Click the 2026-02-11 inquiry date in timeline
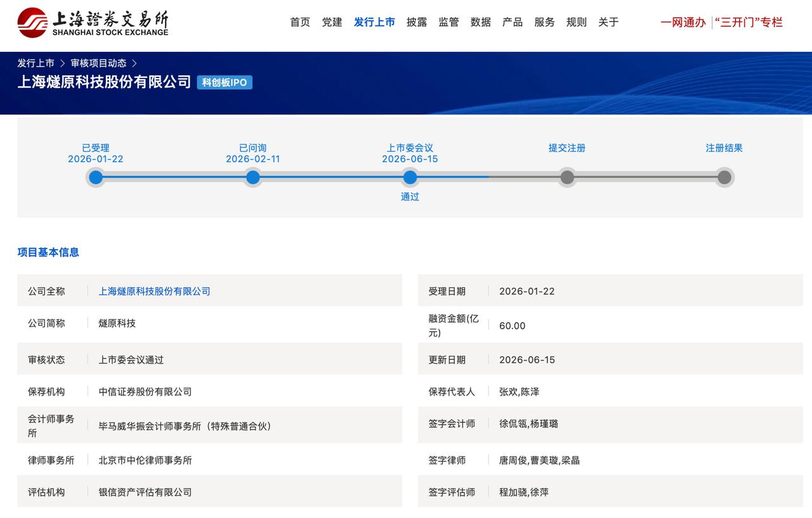The height and width of the screenshot is (518, 812). (x=252, y=159)
